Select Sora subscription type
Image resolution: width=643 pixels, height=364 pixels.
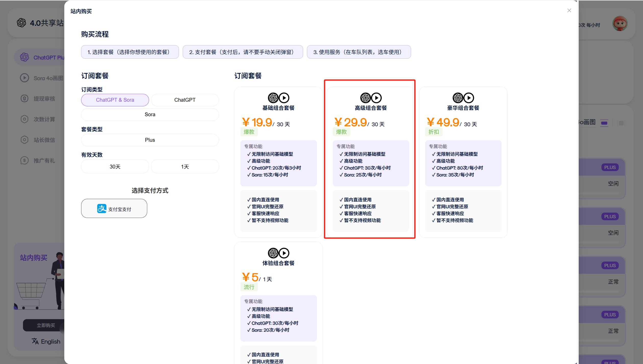150,114
